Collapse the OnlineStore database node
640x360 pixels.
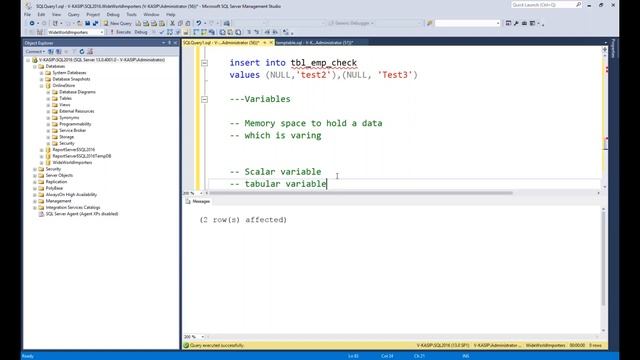42,86
